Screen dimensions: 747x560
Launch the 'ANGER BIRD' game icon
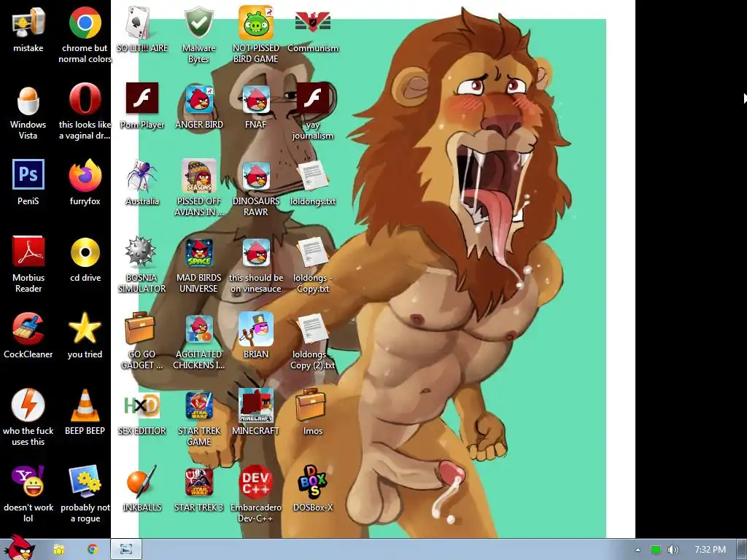pyautogui.click(x=199, y=99)
